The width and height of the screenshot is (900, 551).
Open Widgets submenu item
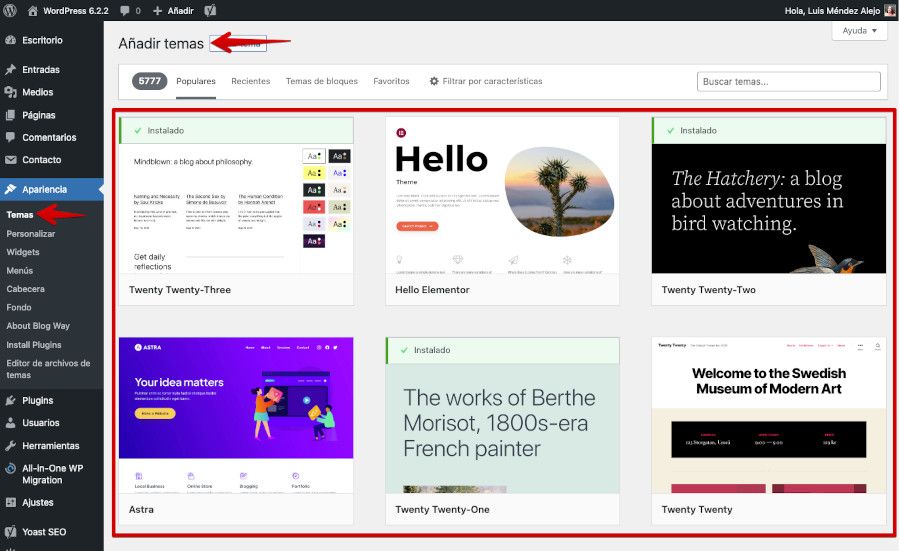[23, 252]
